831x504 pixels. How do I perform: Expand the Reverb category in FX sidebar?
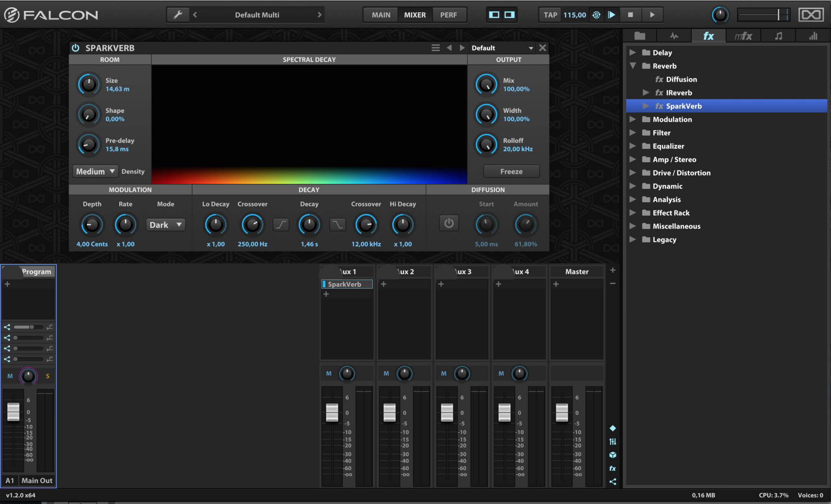coord(633,66)
